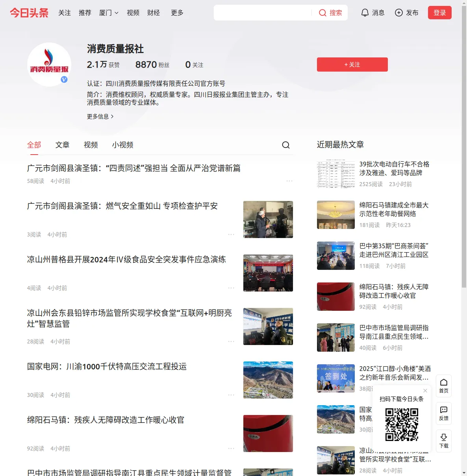
Task: Click the red 登录 login button
Action: tap(439, 13)
